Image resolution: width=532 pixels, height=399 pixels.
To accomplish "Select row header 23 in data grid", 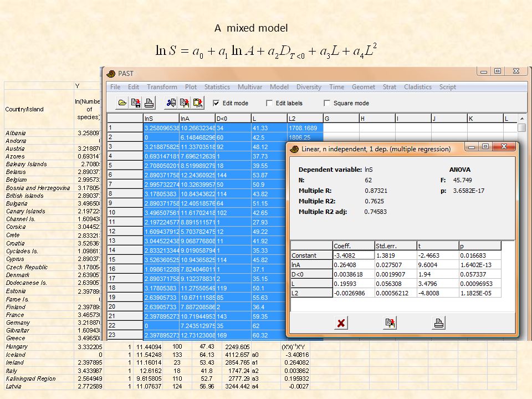I will pos(125,335).
